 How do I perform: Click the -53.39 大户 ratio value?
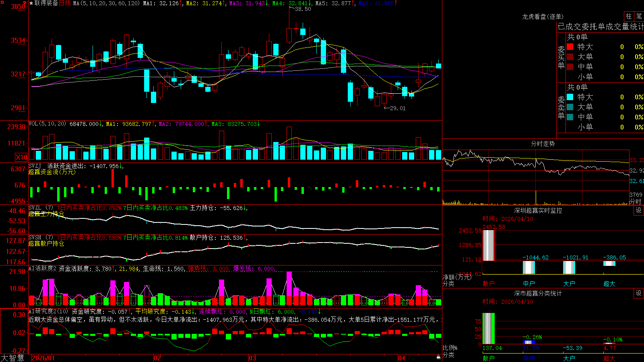[x=572, y=348]
